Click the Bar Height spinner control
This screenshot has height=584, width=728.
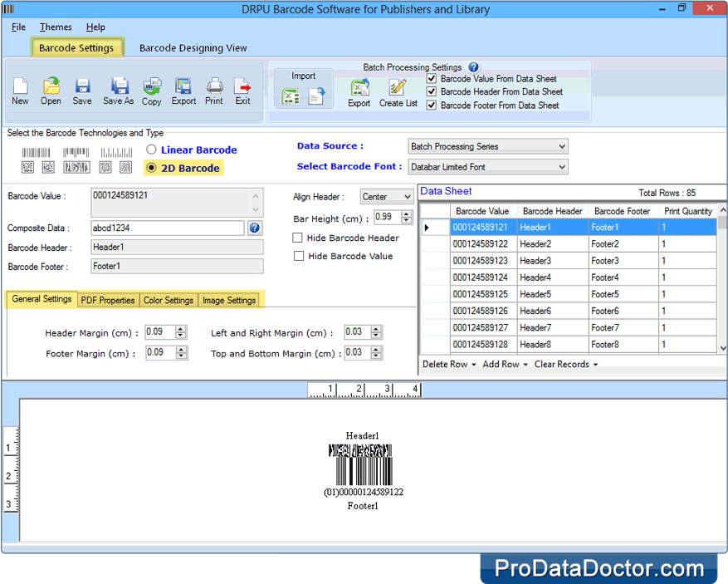pyautogui.click(x=407, y=217)
